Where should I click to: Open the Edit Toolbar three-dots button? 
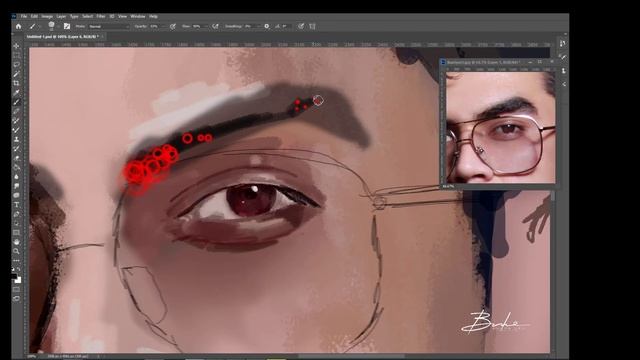(16, 260)
